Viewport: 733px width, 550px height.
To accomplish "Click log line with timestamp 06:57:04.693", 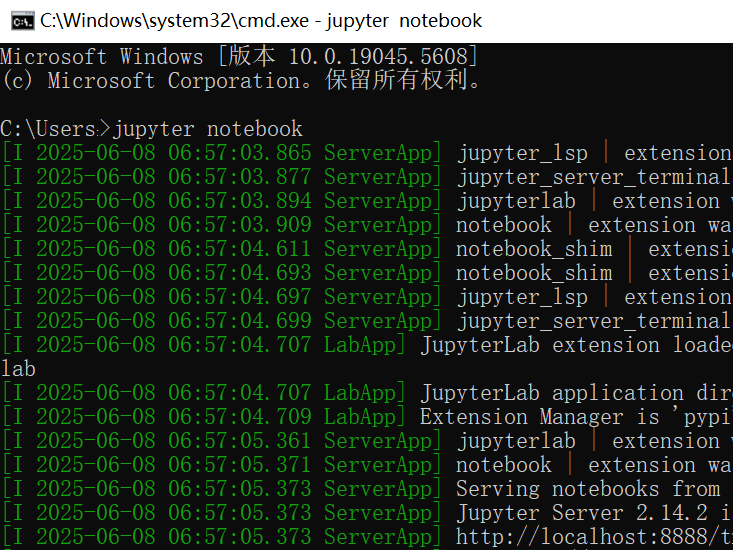I will pos(366,273).
